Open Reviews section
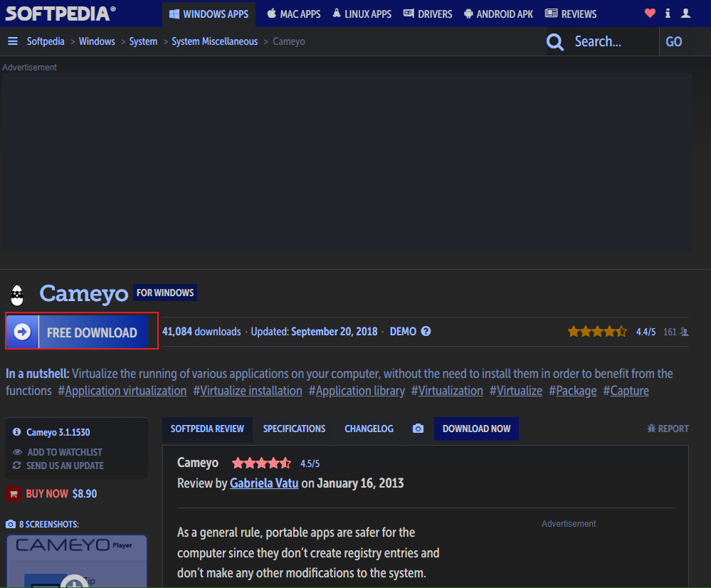 pyautogui.click(x=571, y=14)
